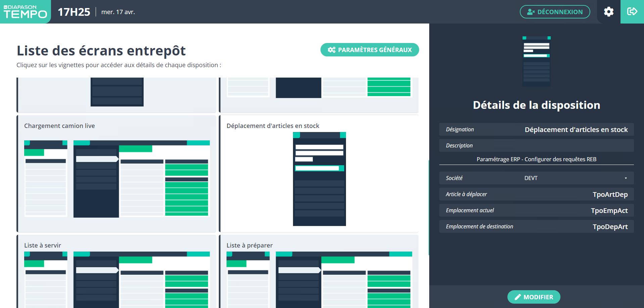Click the Article à déplacer field TpoArtDep
The image size is (644, 308).
[x=610, y=194]
